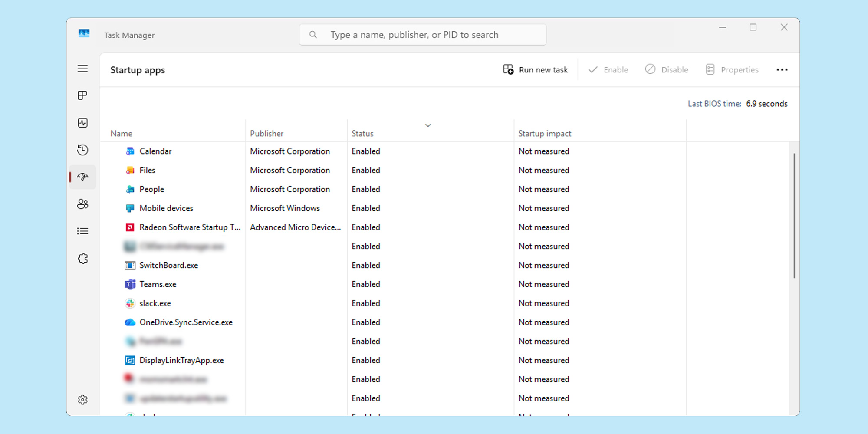Click Enabled status for Files row
The image size is (868, 434).
pos(366,171)
